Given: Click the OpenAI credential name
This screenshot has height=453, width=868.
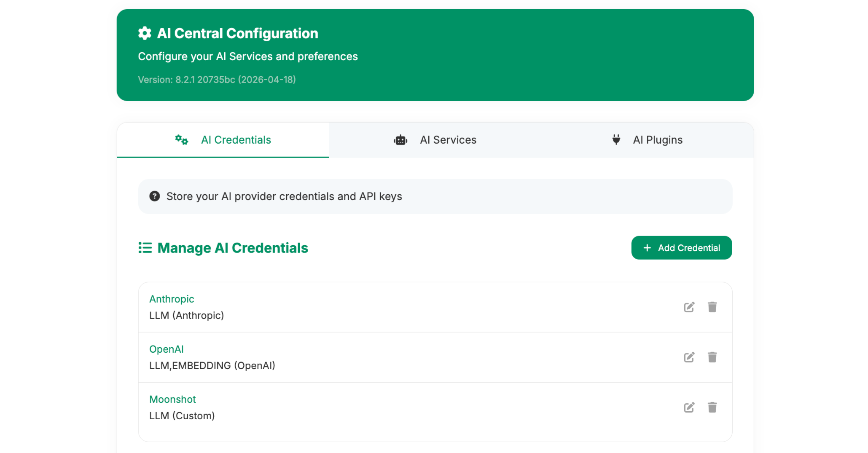Looking at the screenshot, I should click(x=167, y=349).
